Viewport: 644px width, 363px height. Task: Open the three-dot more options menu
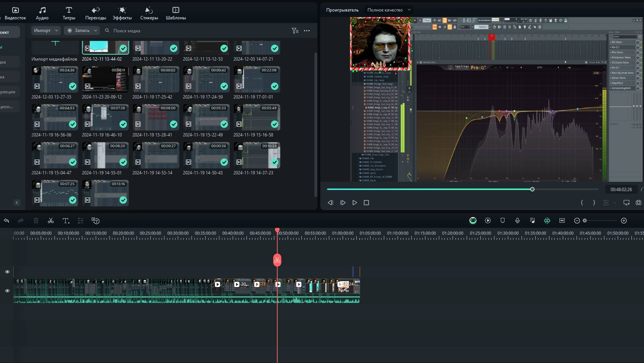point(307,31)
